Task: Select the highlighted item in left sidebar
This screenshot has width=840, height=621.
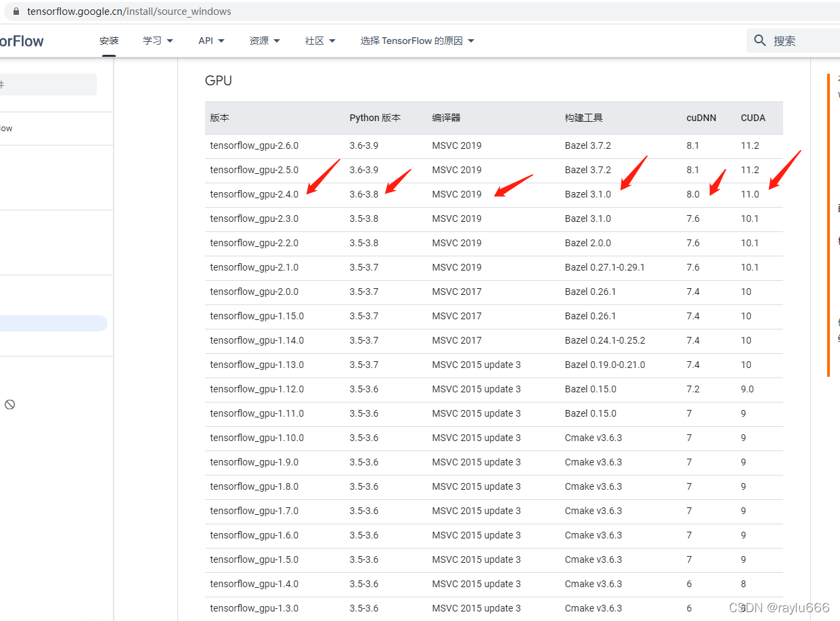Action: [x=53, y=323]
